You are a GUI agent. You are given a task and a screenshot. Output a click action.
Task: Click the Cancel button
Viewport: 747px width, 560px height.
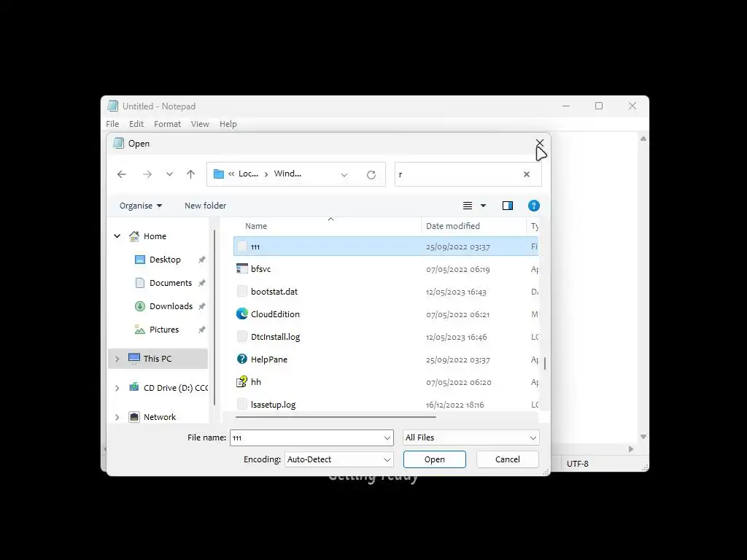[508, 459]
